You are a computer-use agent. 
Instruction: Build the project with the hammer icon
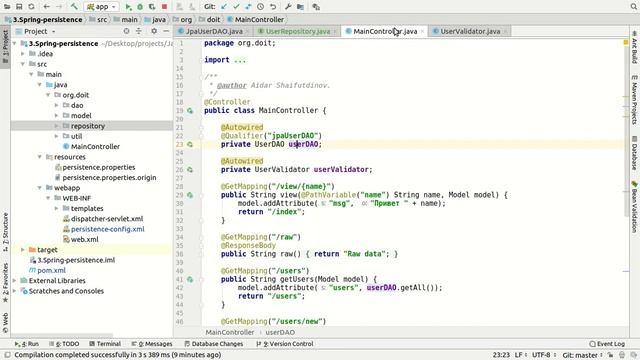[x=74, y=7]
